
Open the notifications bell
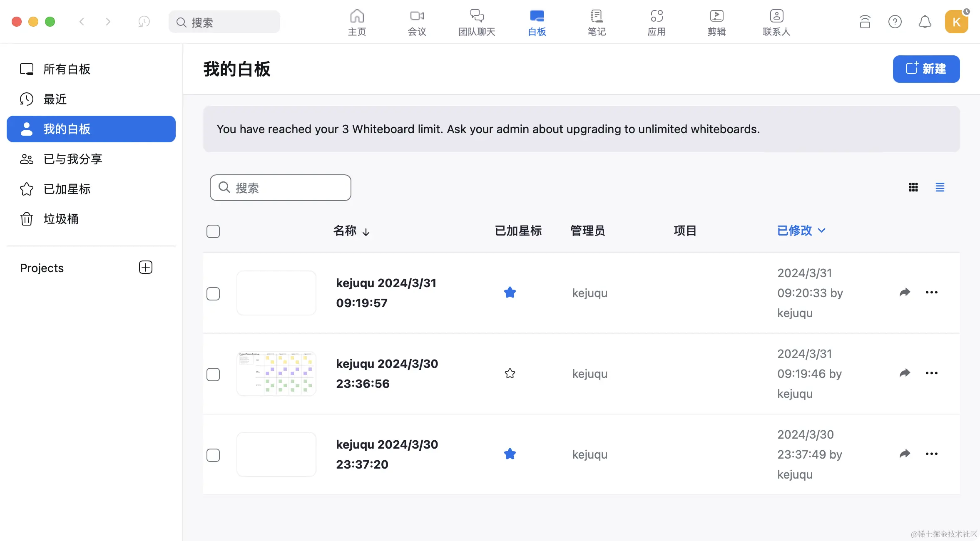click(925, 22)
